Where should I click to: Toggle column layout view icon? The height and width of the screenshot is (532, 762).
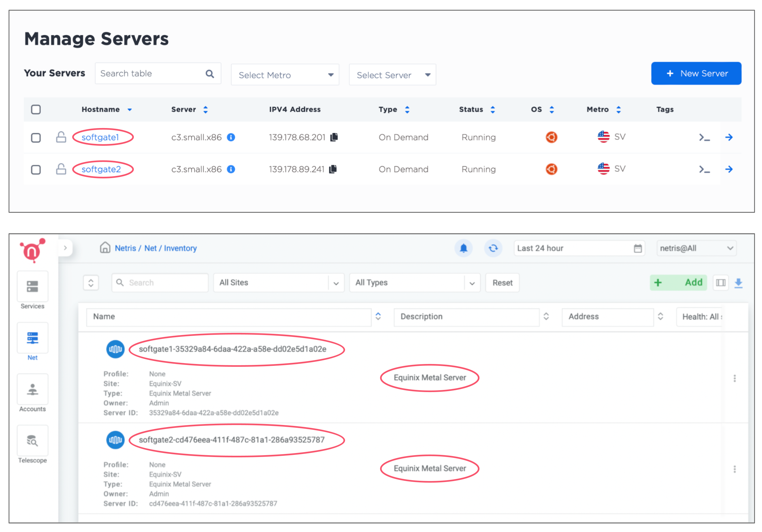pos(721,283)
